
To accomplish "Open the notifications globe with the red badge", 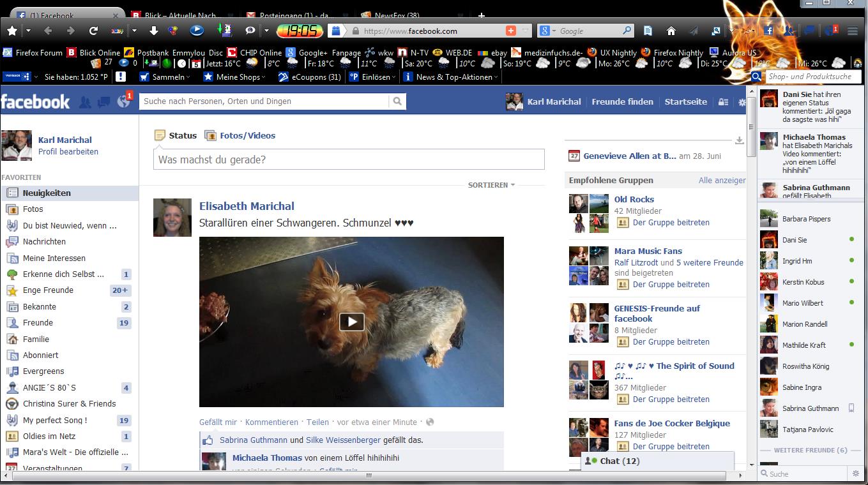I will pyautogui.click(x=123, y=101).
